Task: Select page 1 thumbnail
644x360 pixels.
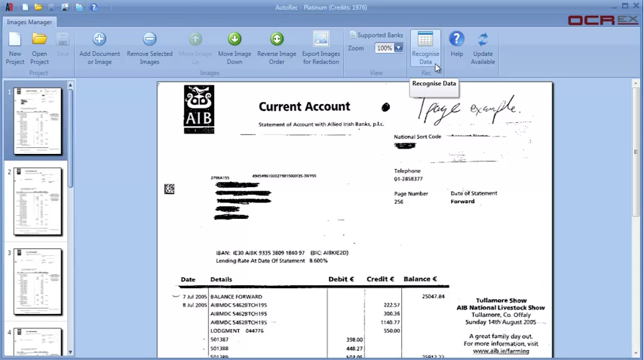Action: (38, 122)
